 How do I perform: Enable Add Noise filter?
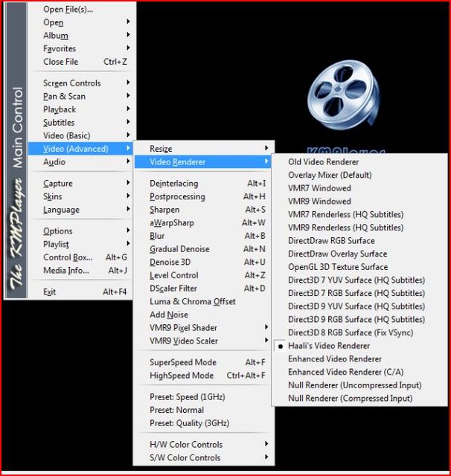pos(203,315)
